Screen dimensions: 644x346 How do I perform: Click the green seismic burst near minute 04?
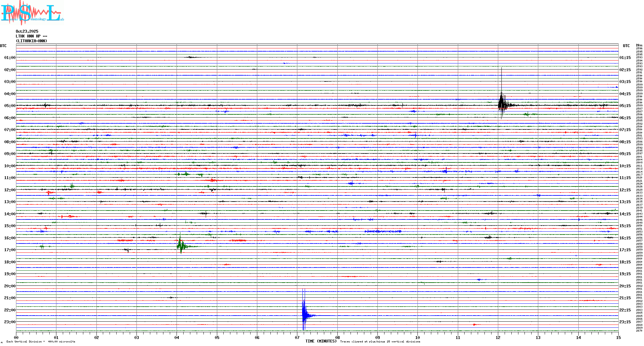coord(181,246)
